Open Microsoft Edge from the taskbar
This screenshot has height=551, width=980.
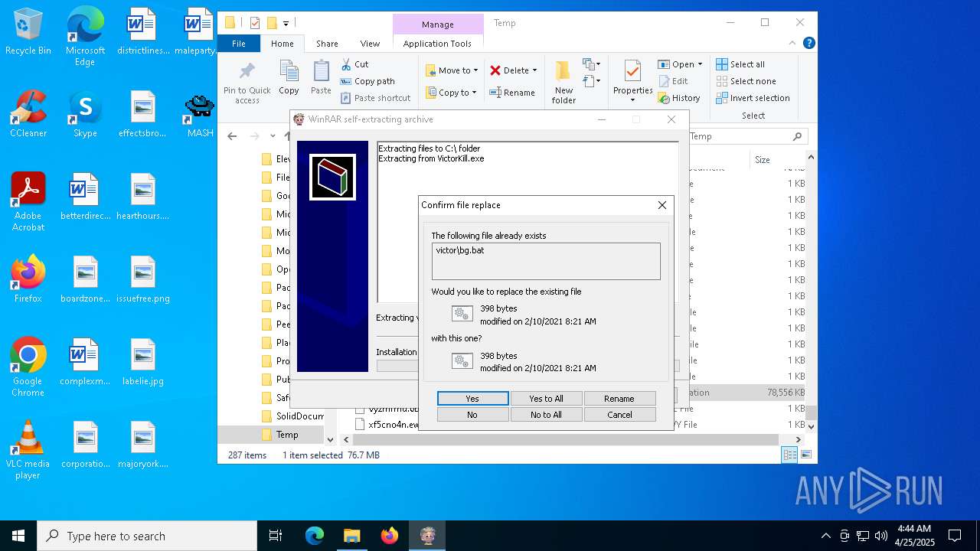coord(315,536)
